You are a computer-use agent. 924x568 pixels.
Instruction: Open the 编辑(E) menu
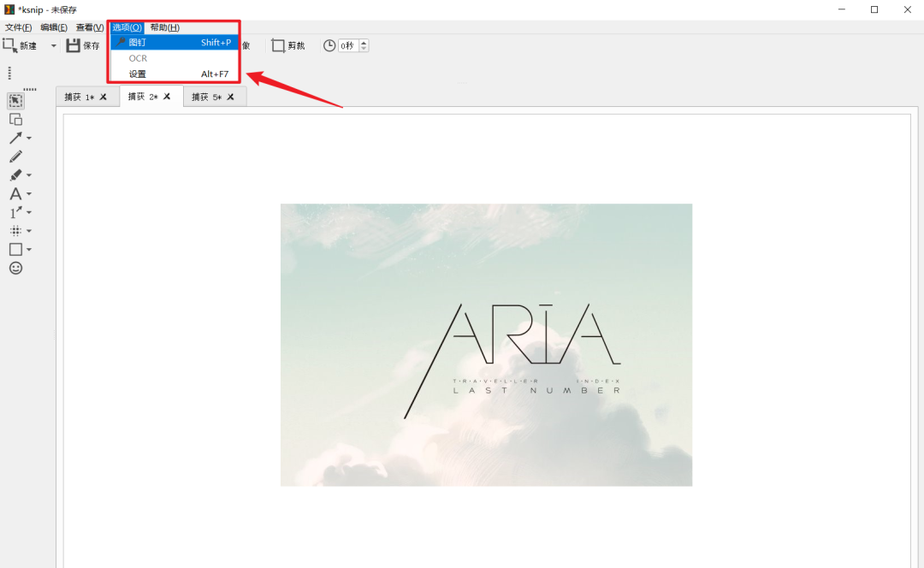click(x=54, y=27)
